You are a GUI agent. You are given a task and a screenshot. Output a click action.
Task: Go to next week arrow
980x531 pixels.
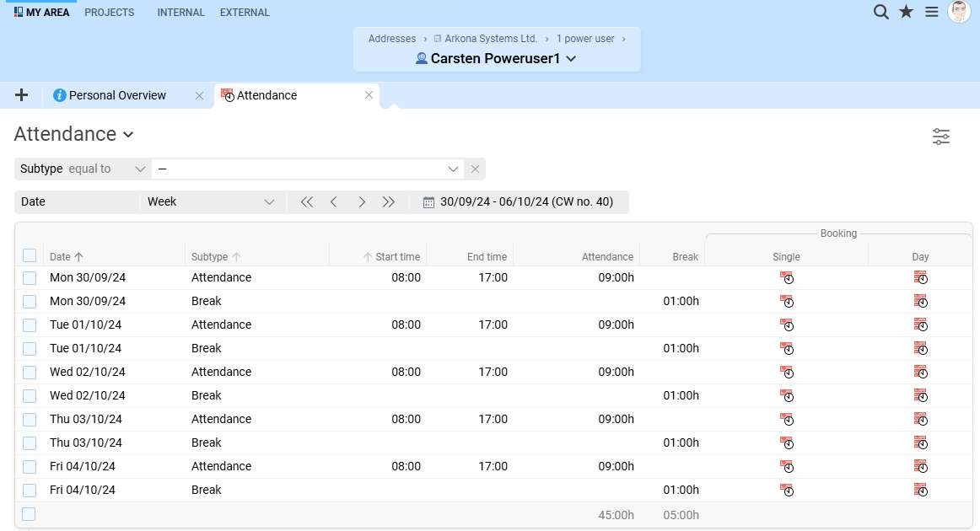click(362, 201)
